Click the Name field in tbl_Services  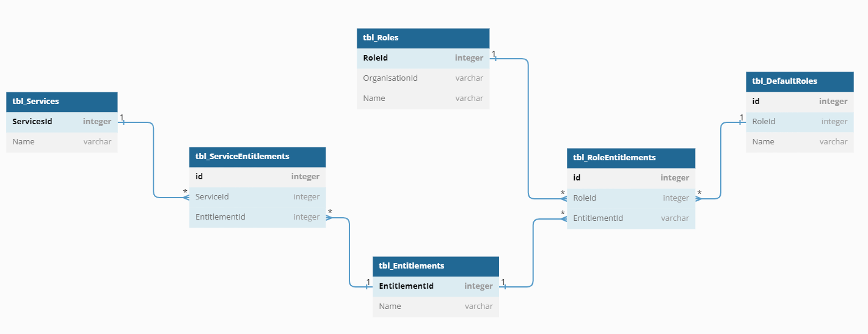click(62, 142)
